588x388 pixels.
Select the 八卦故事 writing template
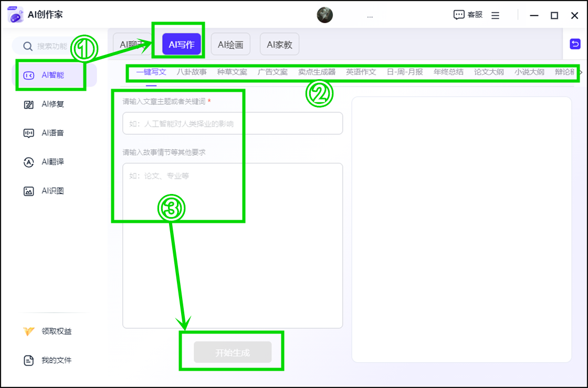tap(192, 72)
